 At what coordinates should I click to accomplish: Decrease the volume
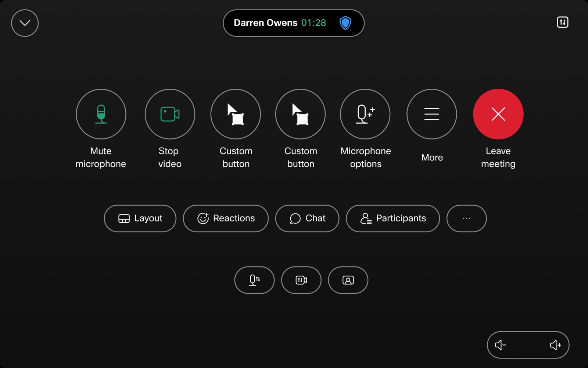pos(501,345)
